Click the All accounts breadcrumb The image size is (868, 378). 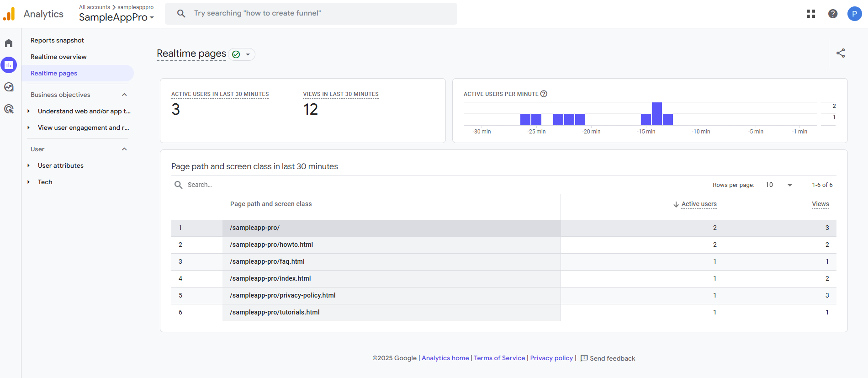(95, 7)
